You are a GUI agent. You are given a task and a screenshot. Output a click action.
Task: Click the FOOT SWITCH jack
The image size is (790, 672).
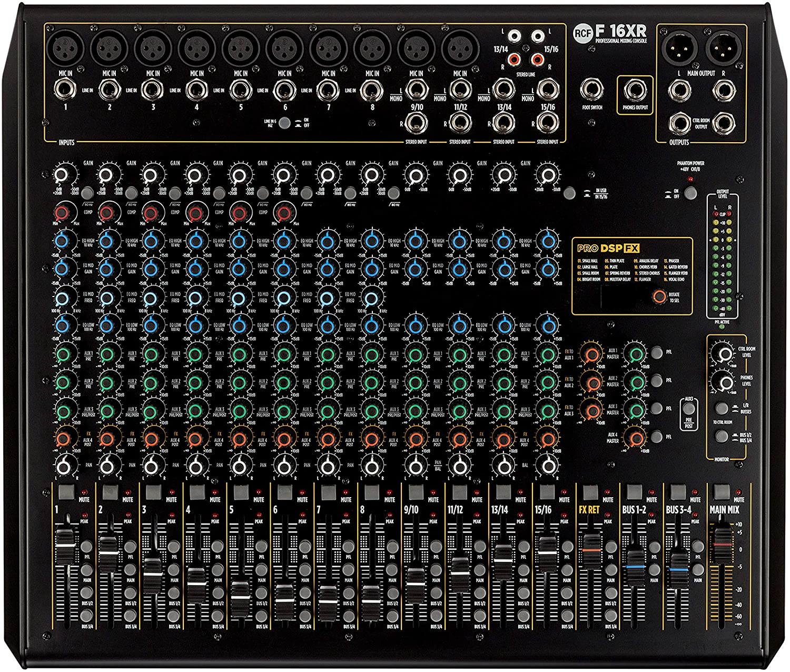click(592, 90)
